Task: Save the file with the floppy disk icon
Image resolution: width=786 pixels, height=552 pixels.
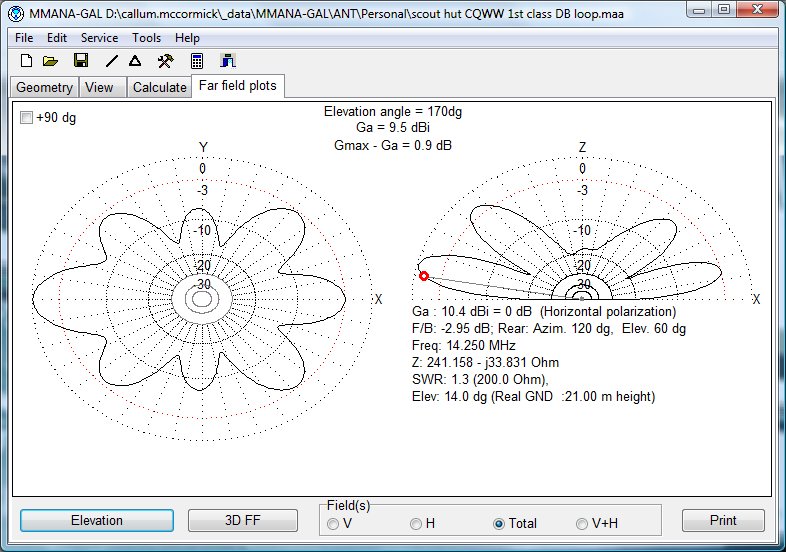Action: 81,61
